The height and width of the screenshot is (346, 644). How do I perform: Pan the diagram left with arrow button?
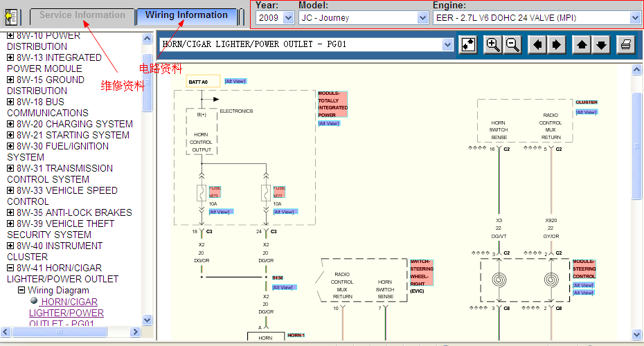[537, 45]
